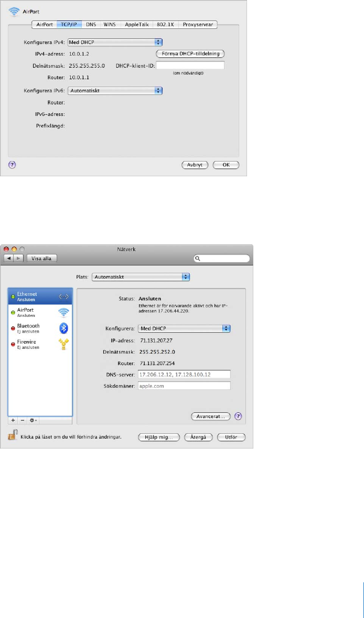
Task: Remove selected service with minus button
Action: pyautogui.click(x=23, y=421)
